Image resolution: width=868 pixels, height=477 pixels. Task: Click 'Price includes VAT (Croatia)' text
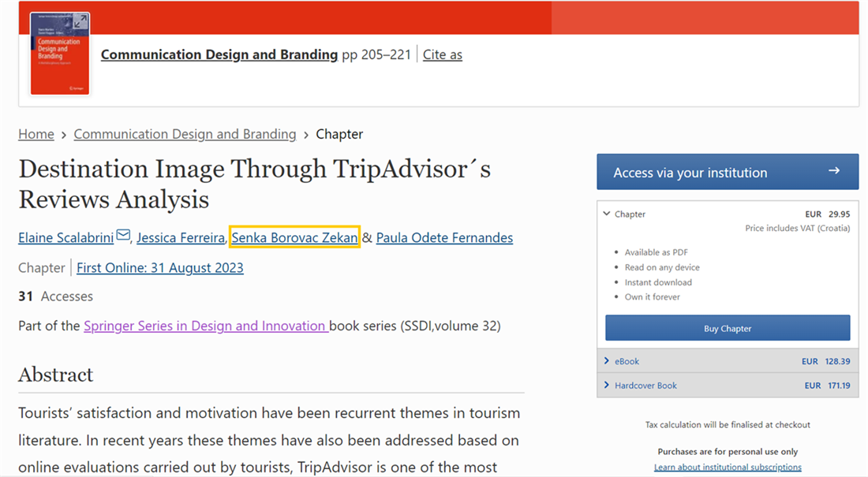point(797,228)
